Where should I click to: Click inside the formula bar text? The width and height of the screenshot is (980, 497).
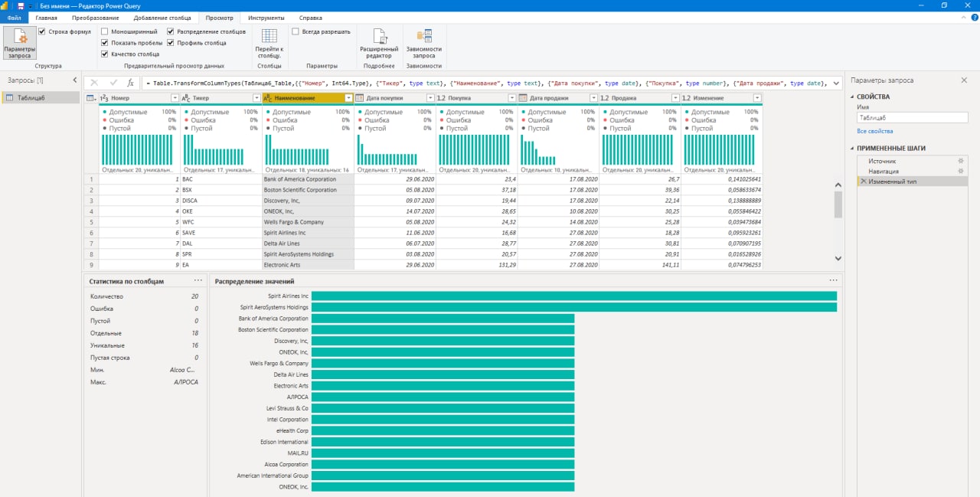[x=487, y=83]
